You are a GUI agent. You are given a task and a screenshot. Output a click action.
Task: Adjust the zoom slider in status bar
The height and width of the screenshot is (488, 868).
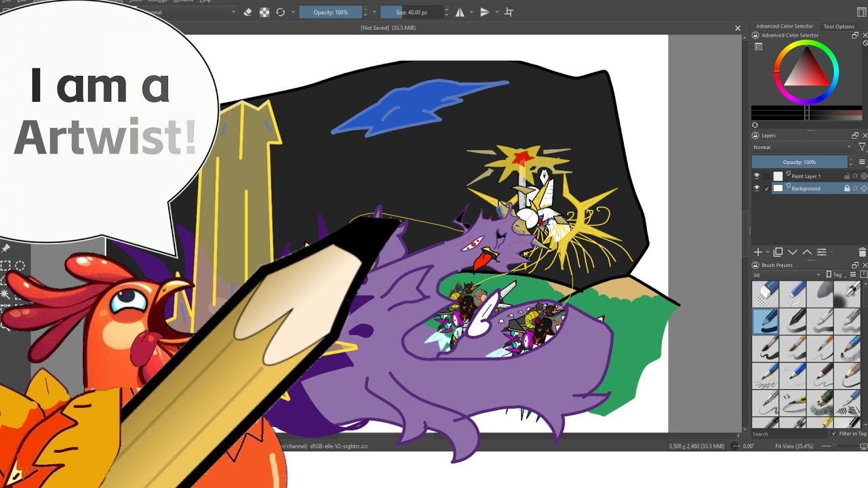tap(840, 446)
